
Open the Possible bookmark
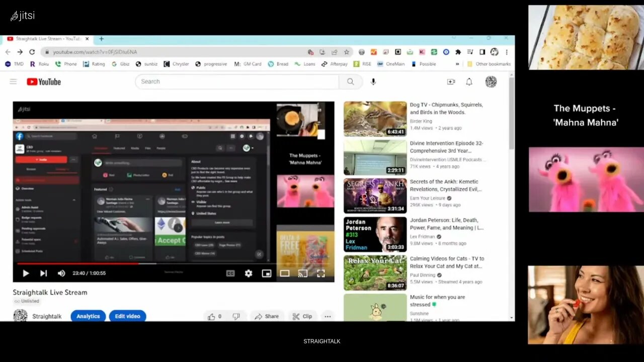[424, 64]
